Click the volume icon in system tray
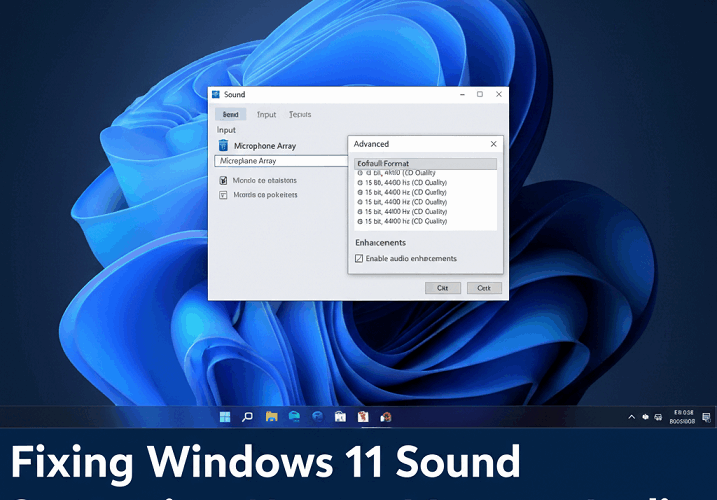This screenshot has height=500, width=717. pyautogui.click(x=658, y=417)
